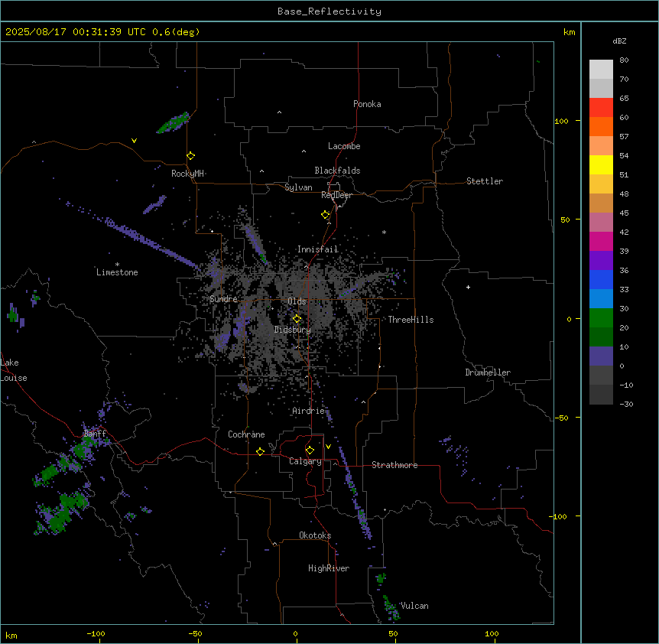This screenshot has height=644, width=659.
Task: Click the Innisfail label
Action: 318,249
